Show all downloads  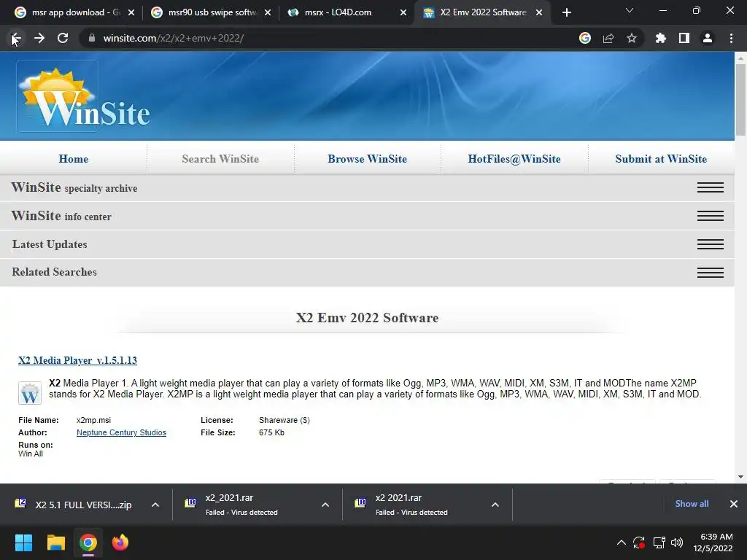[692, 504]
